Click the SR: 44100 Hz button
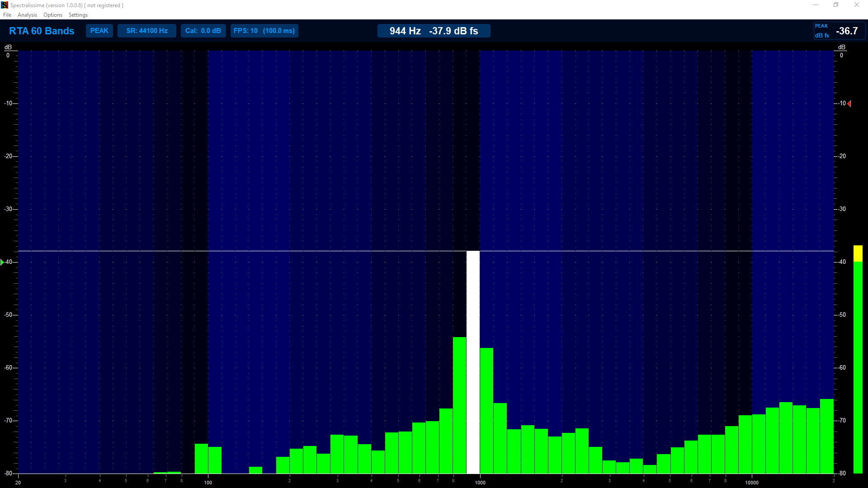The width and height of the screenshot is (868, 488). coord(147,31)
